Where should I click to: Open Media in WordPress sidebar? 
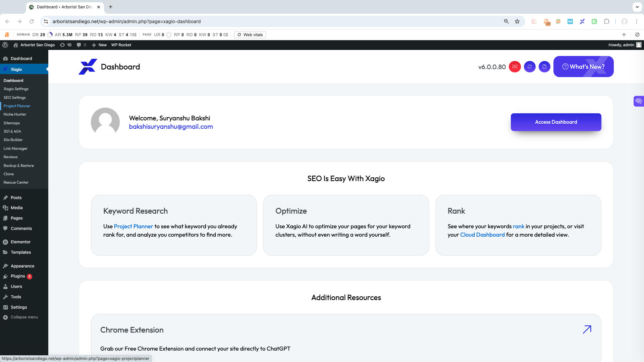(24, 208)
